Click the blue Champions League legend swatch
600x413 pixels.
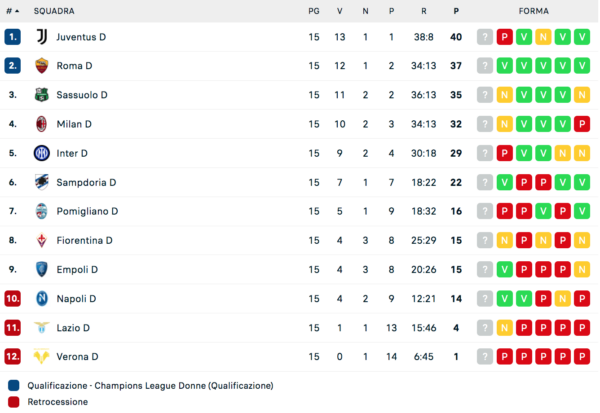pos(13,385)
